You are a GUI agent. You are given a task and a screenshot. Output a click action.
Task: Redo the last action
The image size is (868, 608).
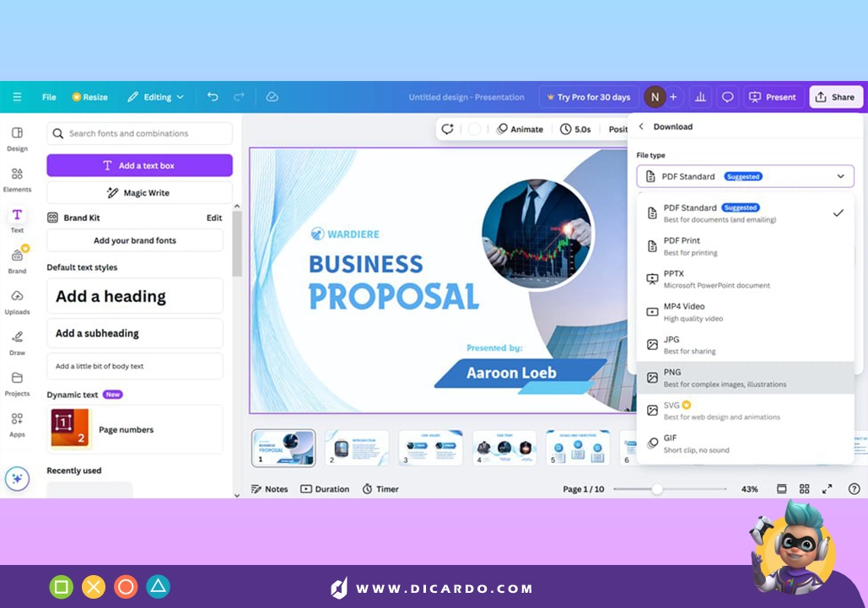click(239, 97)
